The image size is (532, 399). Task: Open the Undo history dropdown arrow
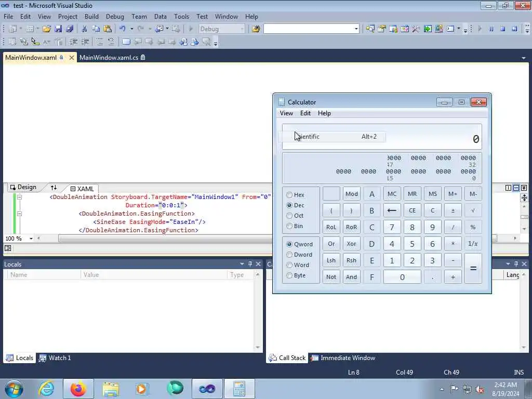coord(131,29)
